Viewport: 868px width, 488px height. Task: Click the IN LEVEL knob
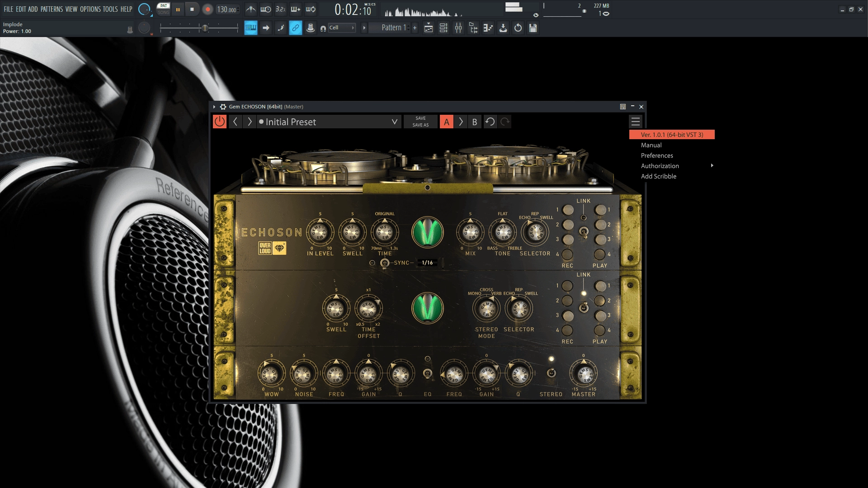pos(320,232)
